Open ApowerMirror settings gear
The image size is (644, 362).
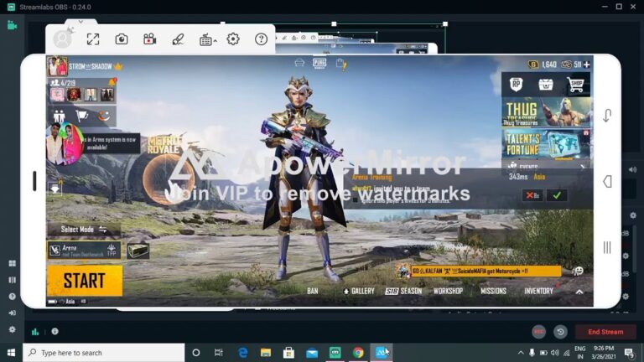pyautogui.click(x=233, y=39)
